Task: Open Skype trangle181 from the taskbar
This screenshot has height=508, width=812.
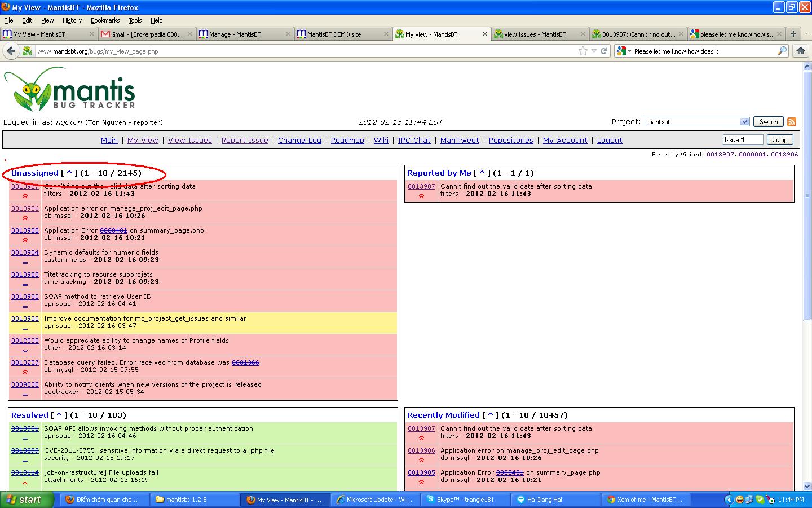Action: 466,500
